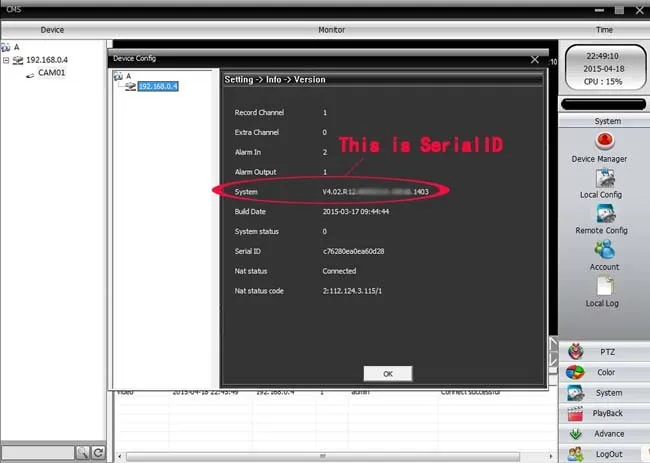Select 192.168.0.4 in Device Config tree

pyautogui.click(x=158, y=86)
